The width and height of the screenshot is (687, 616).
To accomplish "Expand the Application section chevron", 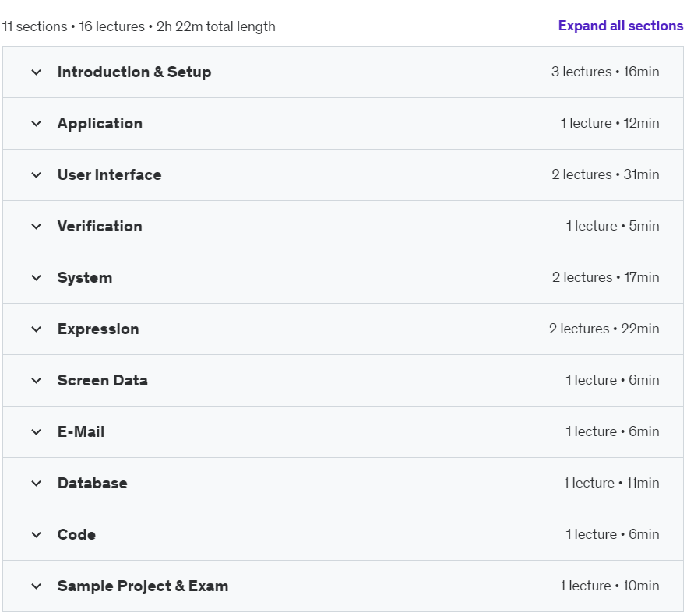I will (37, 124).
